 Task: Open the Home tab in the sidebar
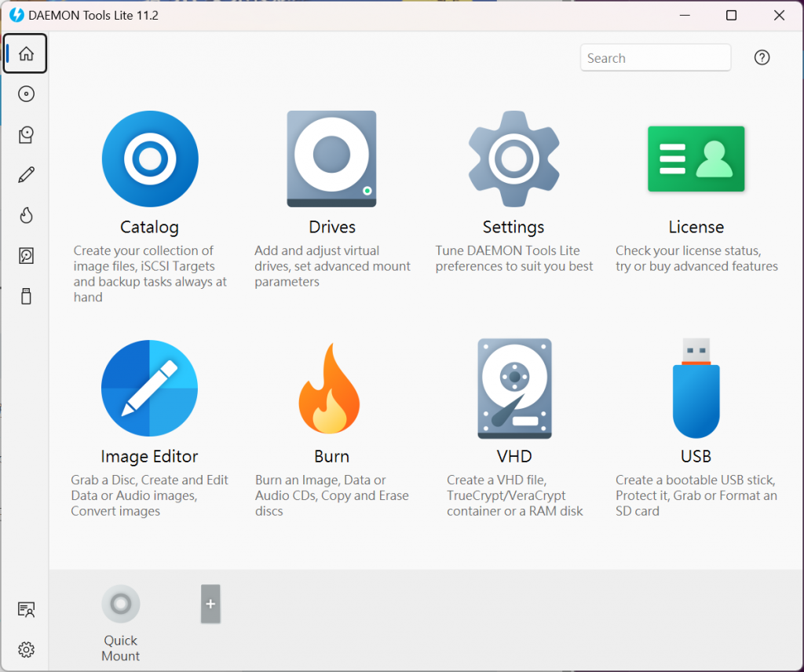[26, 53]
